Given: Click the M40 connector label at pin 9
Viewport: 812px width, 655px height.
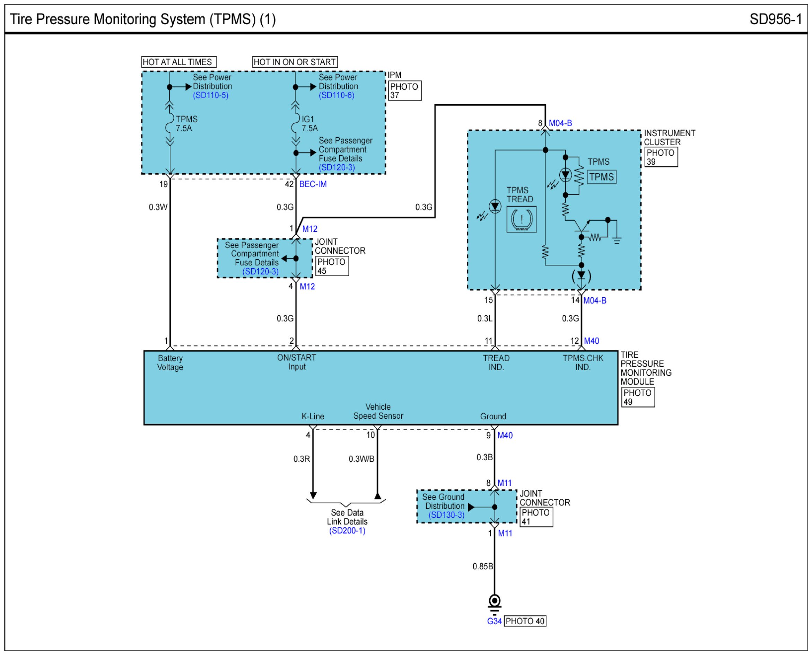Looking at the screenshot, I should point(505,436).
